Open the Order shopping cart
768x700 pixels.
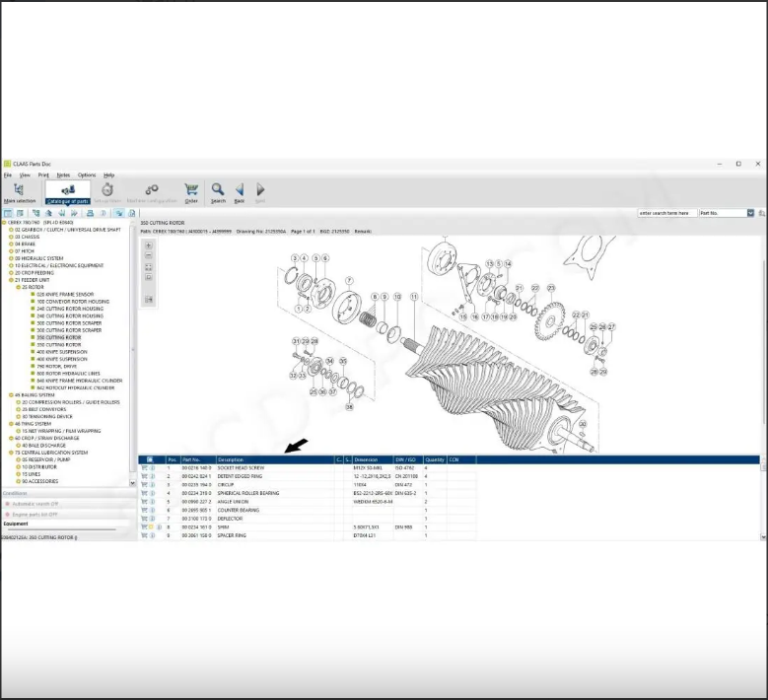pyautogui.click(x=191, y=191)
